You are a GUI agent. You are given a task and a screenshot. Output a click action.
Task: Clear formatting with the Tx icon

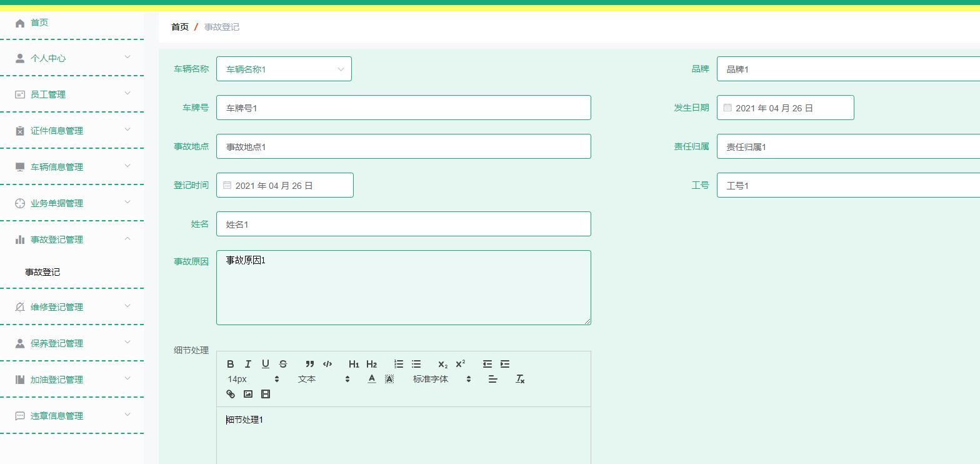pos(519,379)
